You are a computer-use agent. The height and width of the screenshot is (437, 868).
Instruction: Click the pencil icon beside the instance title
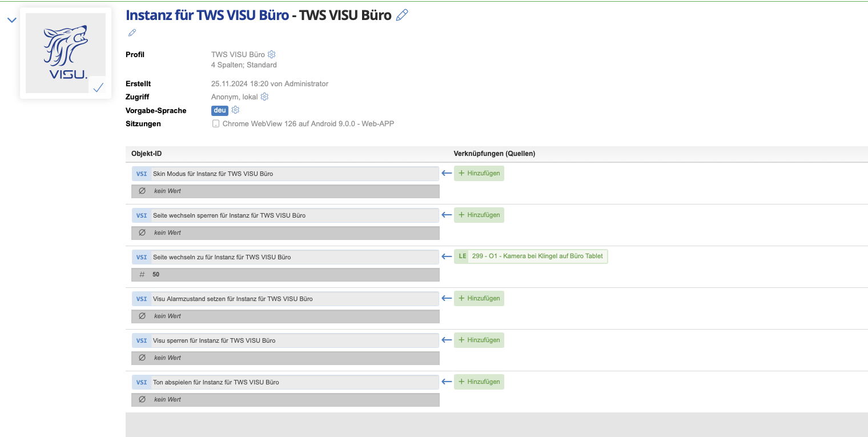point(402,15)
